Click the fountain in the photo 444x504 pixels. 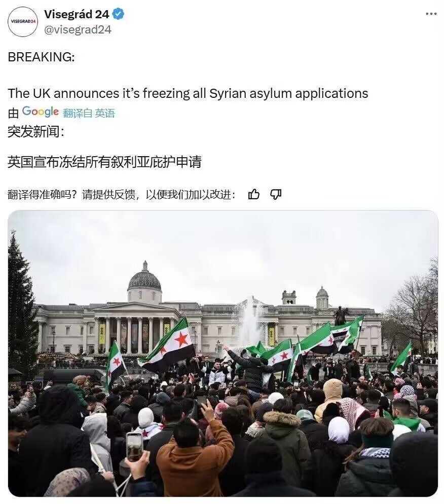[250, 323]
